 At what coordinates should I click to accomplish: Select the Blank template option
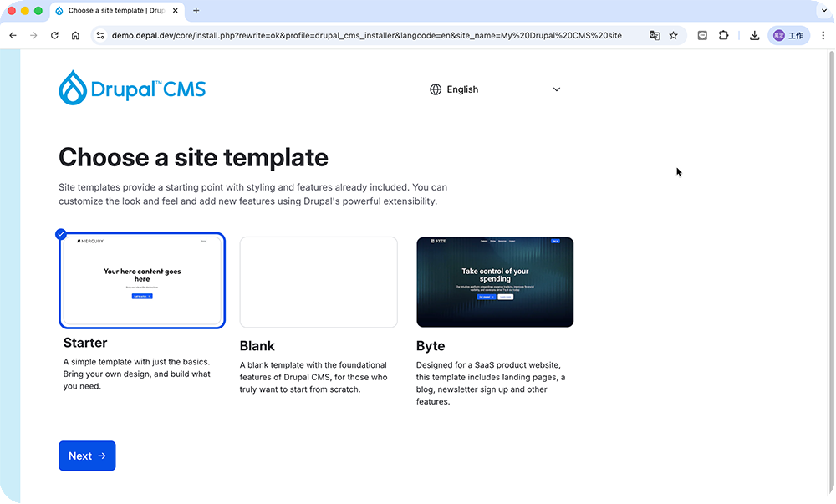319,282
